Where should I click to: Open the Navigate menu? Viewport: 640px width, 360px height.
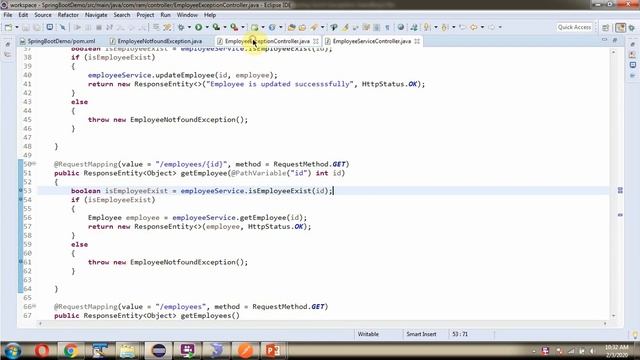pos(96,15)
